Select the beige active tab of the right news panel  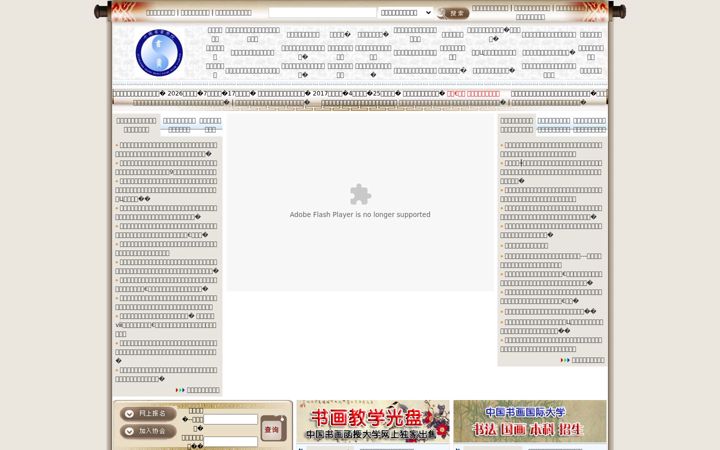tap(517, 125)
